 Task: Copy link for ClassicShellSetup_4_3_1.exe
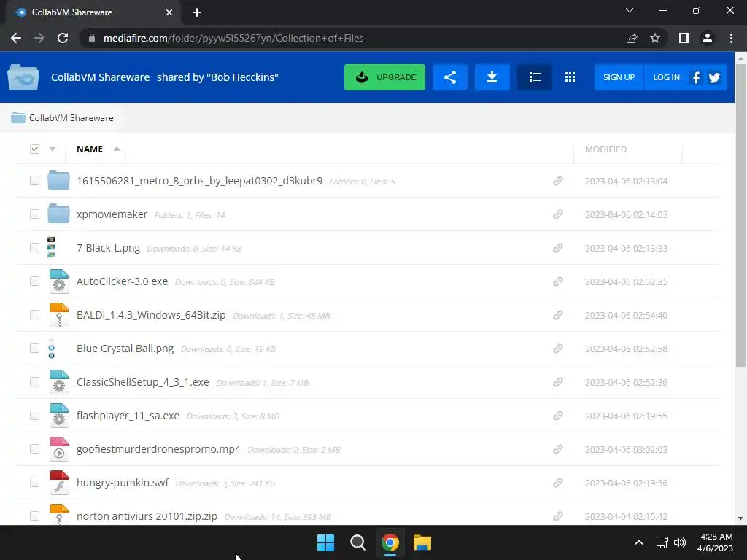coord(558,382)
